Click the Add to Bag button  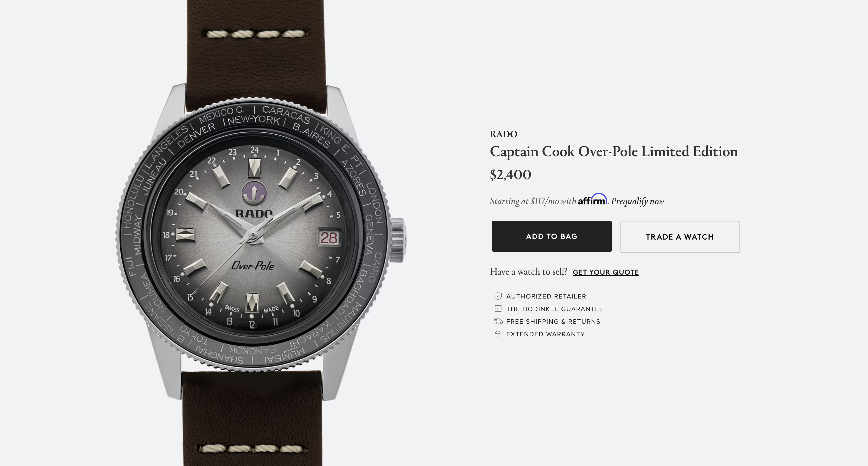pyautogui.click(x=552, y=236)
